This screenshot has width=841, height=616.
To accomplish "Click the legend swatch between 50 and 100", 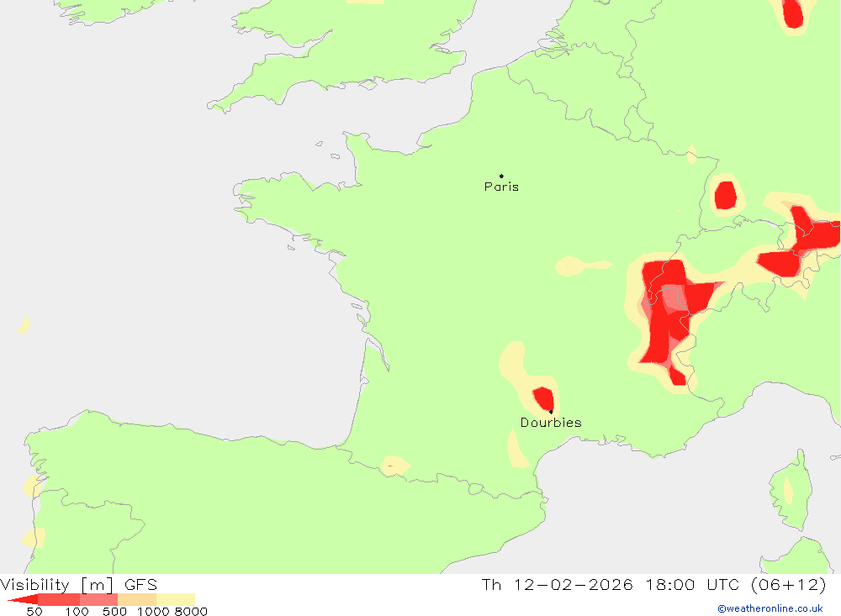I will [x=59, y=600].
